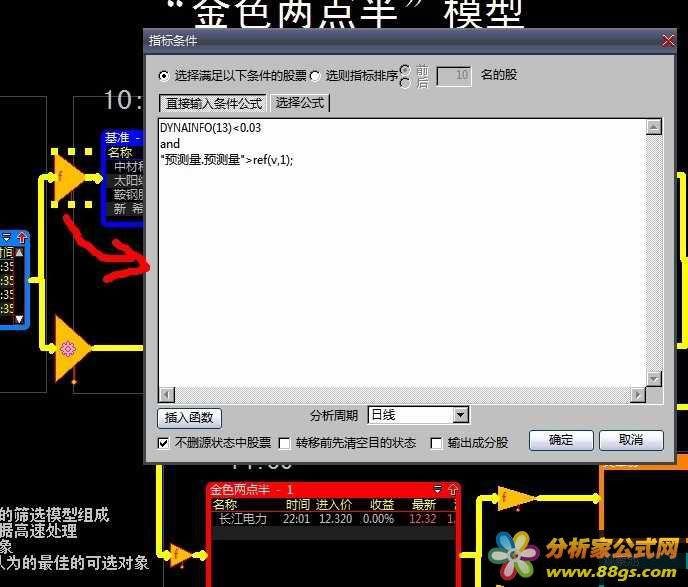Click the 名称 header in 基准 panel
The width and height of the screenshot is (688, 587).
pos(120,153)
